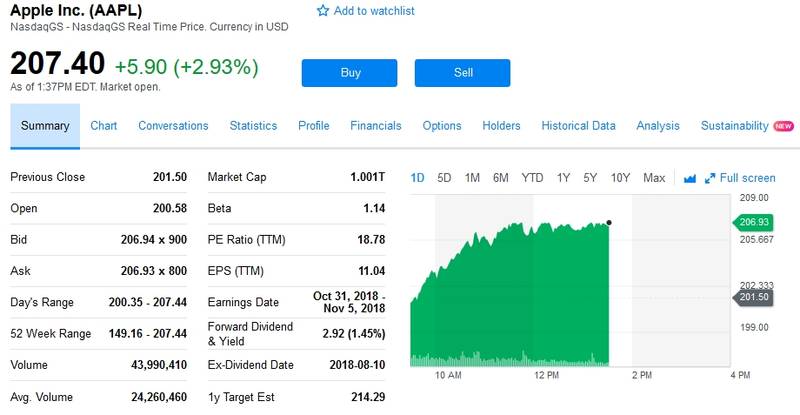Switch to the Chart tab
The height and width of the screenshot is (415, 800).
(x=104, y=126)
